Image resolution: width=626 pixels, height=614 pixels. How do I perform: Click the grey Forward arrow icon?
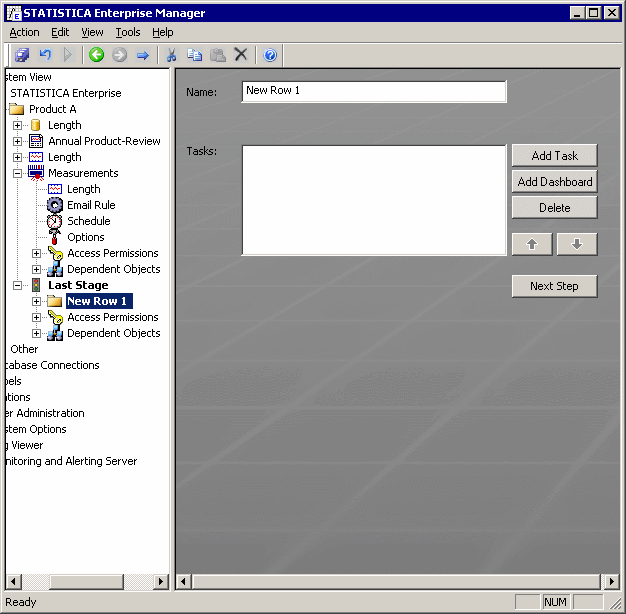pos(119,55)
